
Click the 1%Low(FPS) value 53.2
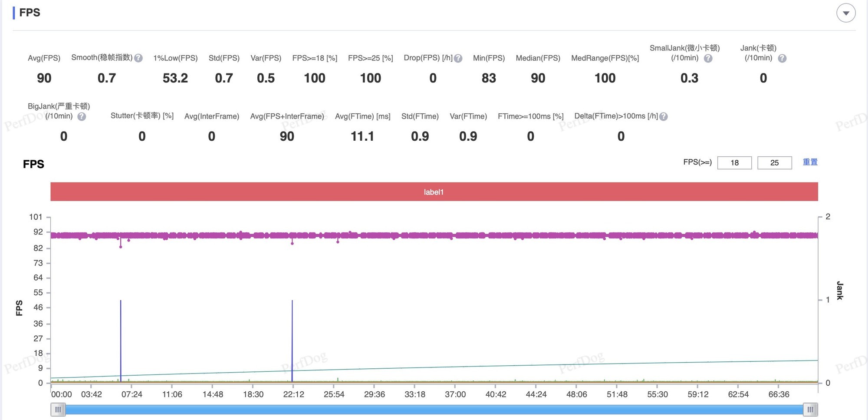coord(175,78)
